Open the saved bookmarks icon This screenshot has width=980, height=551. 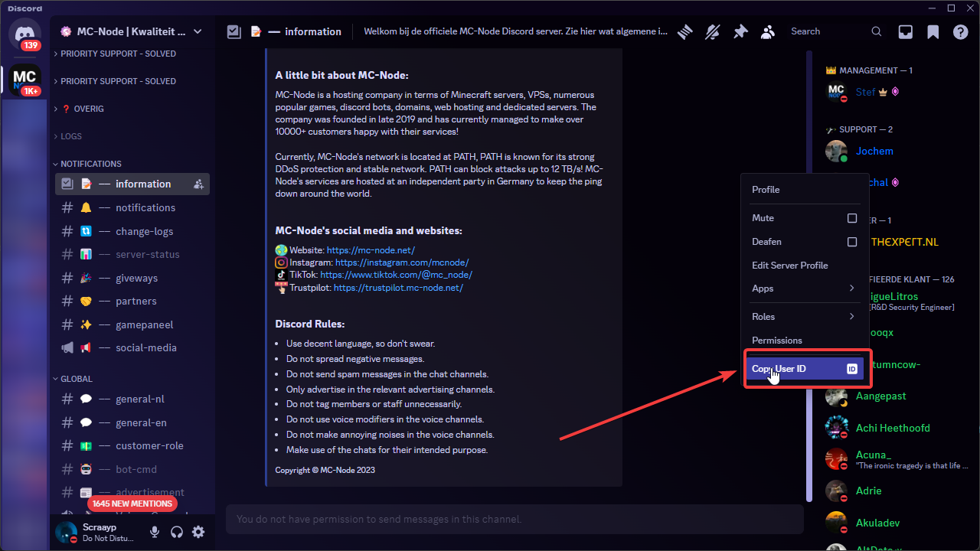(x=933, y=31)
